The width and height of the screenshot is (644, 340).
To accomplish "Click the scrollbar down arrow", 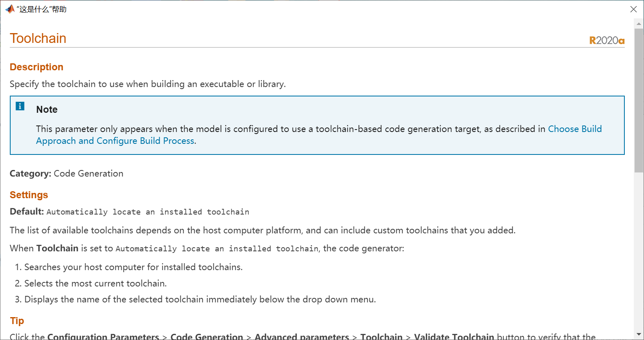I will point(639,335).
